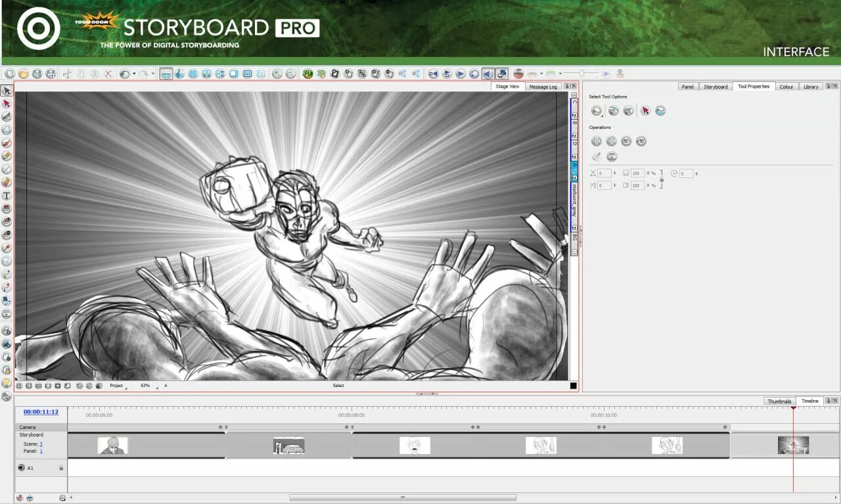Screen dimensions: 841x504
Task: Click the timeline horizontal scrollbar thumb
Action: (403, 497)
